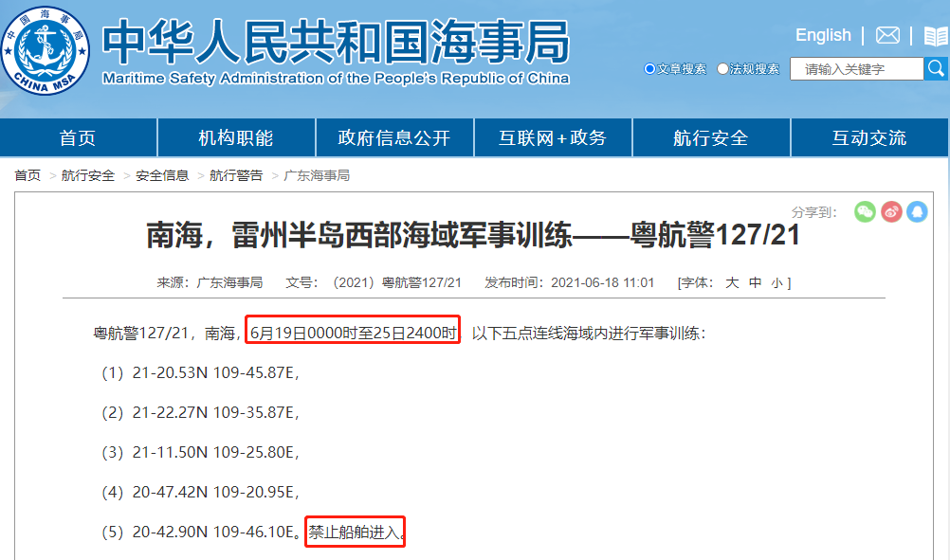The image size is (950, 560).
Task: Open the mail envelope icon in header
Action: [887, 35]
